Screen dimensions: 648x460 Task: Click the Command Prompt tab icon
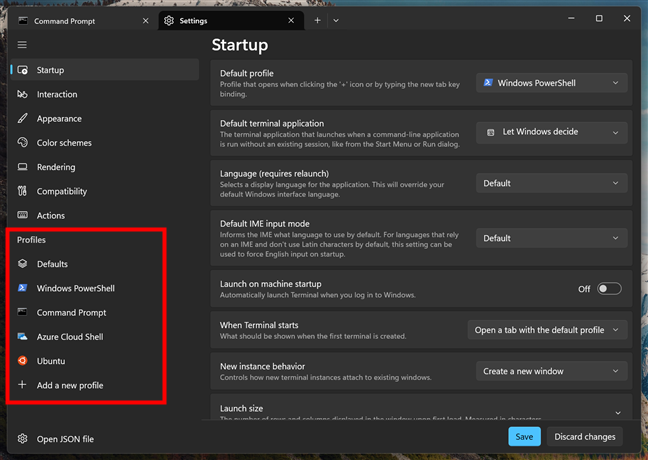(23, 21)
